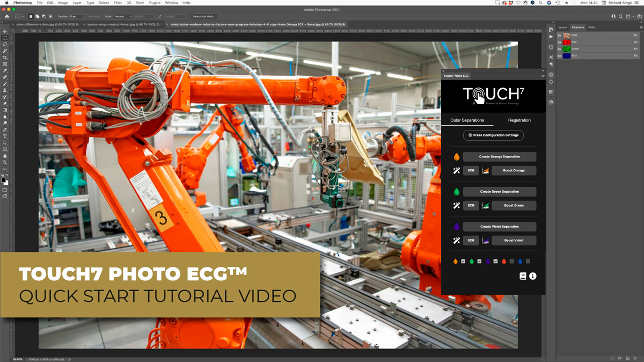Open the Actions play icon in collapsed panel
Viewport: 644px width, 362px height.
coord(551,37)
